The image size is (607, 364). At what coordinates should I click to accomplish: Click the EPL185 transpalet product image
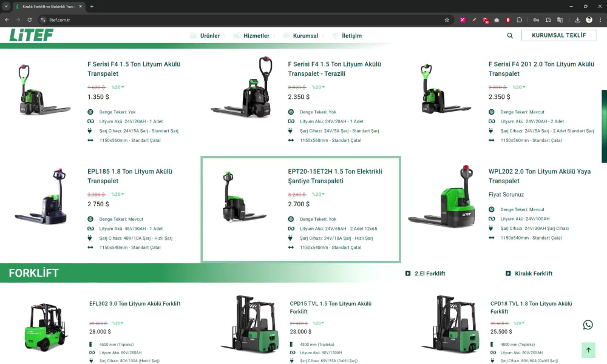42,196
